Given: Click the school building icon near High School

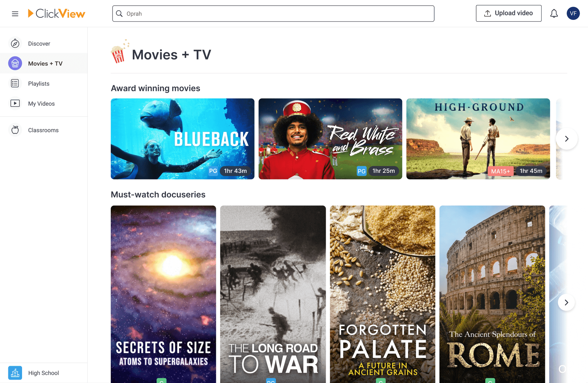Looking at the screenshot, I should pos(15,373).
